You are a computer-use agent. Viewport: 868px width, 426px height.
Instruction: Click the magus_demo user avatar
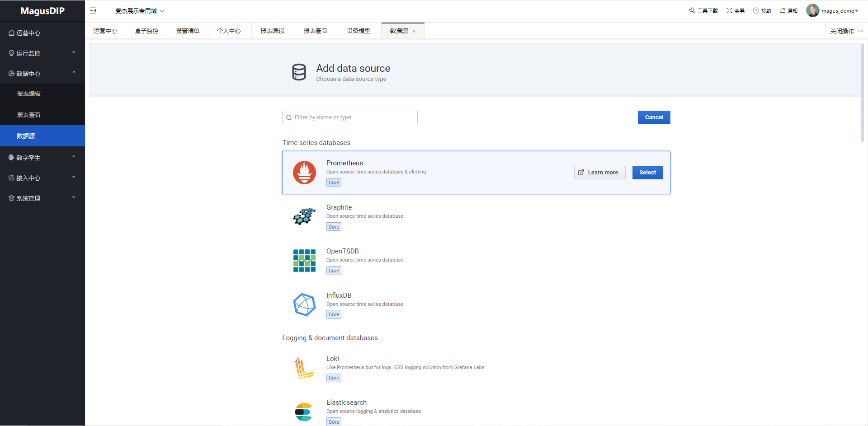tap(812, 10)
